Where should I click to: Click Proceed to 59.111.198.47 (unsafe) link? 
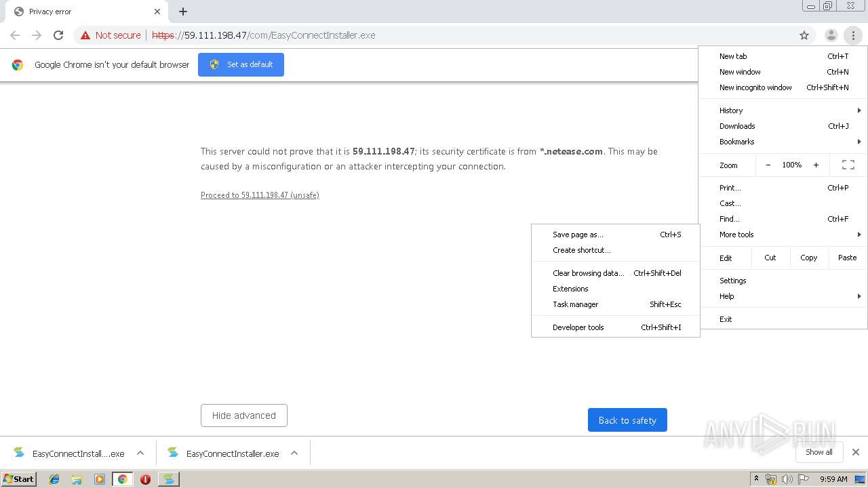260,195
